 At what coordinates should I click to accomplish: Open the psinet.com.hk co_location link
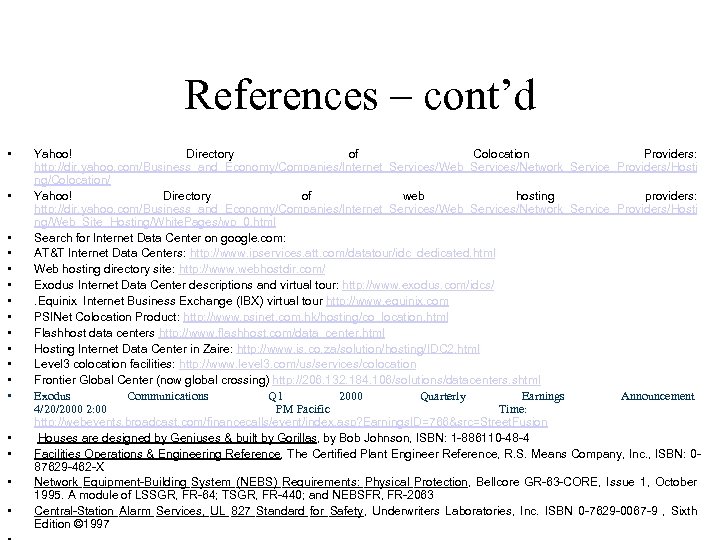316,317
